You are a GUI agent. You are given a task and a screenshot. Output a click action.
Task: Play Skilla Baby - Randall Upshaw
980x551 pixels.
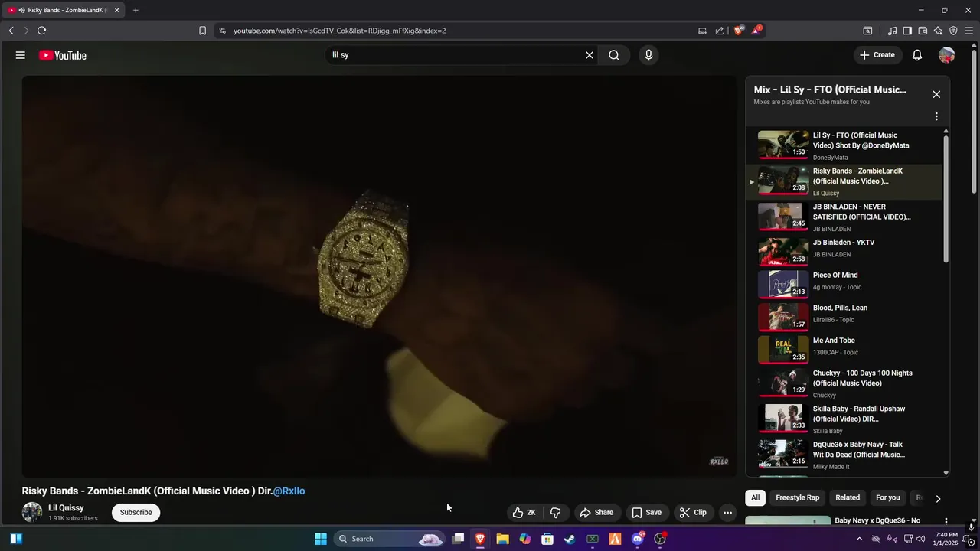(844, 419)
